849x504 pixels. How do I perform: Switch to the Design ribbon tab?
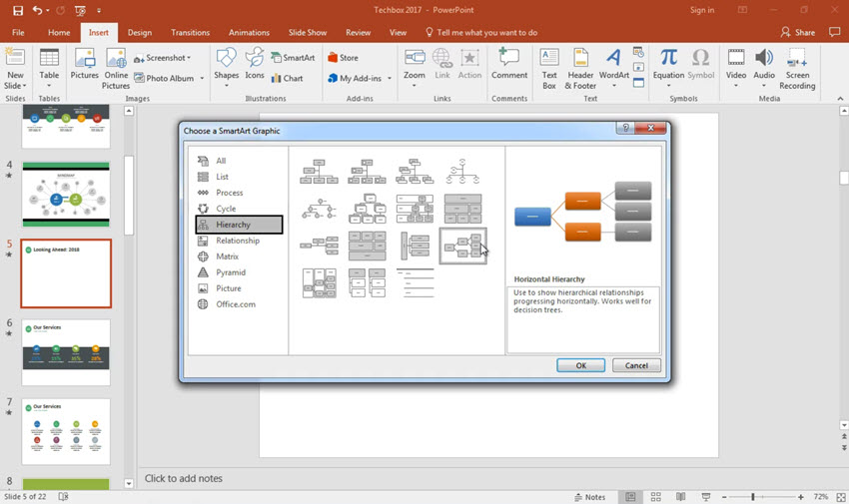[140, 32]
